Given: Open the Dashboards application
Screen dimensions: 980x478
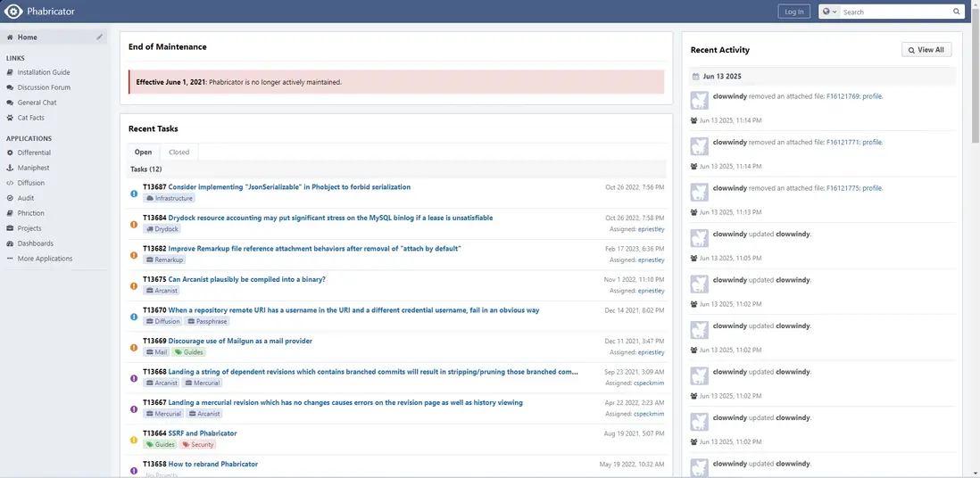Looking at the screenshot, I should [x=35, y=243].
